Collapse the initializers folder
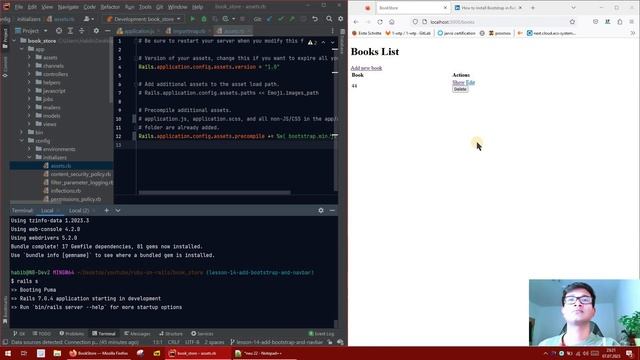The width and height of the screenshot is (640, 360). (x=29, y=157)
